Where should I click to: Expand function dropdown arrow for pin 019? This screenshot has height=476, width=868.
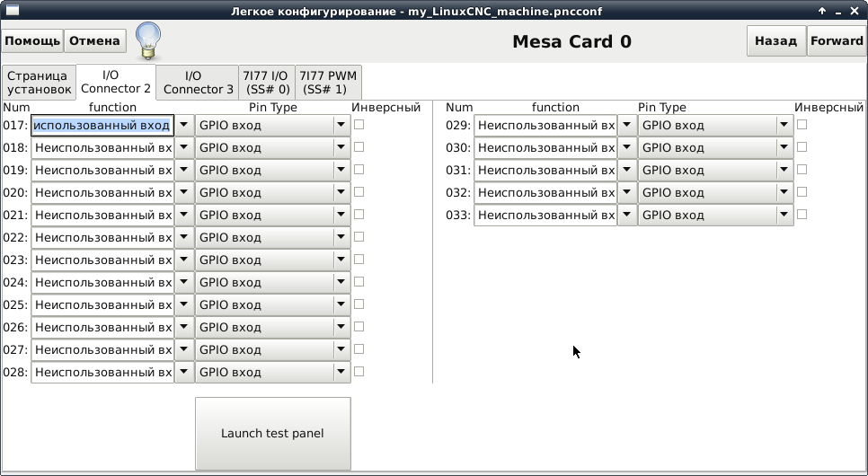(x=184, y=170)
